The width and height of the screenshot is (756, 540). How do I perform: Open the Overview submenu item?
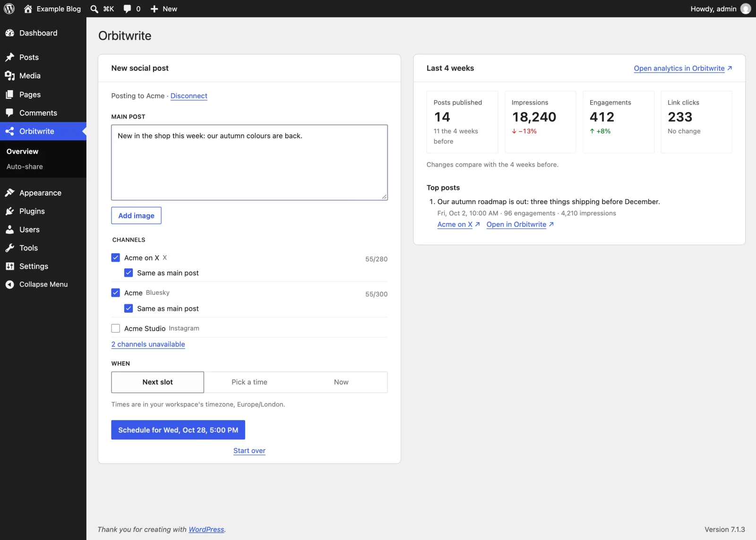(x=22, y=152)
